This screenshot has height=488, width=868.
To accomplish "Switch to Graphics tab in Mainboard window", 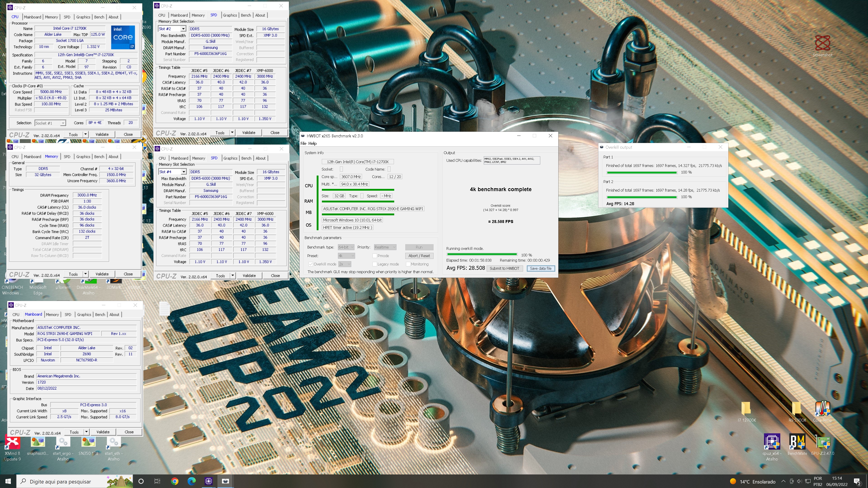I will (x=84, y=314).
